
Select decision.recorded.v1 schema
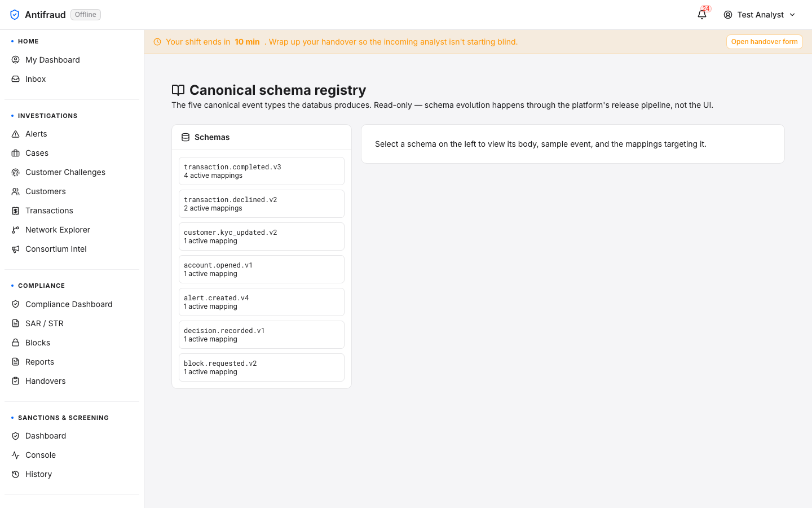tap(262, 335)
